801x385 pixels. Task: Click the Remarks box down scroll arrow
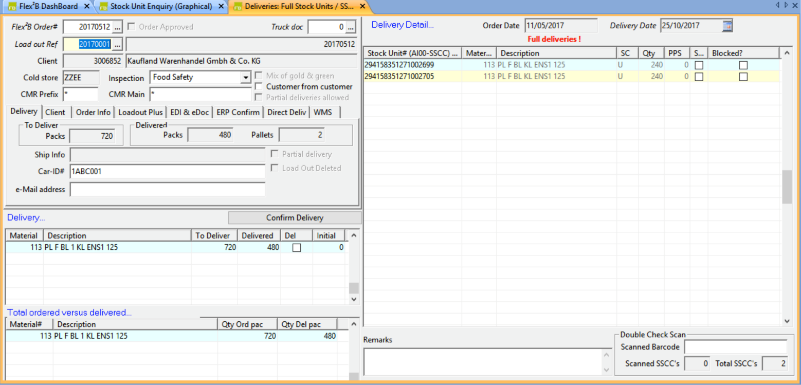tap(606, 369)
